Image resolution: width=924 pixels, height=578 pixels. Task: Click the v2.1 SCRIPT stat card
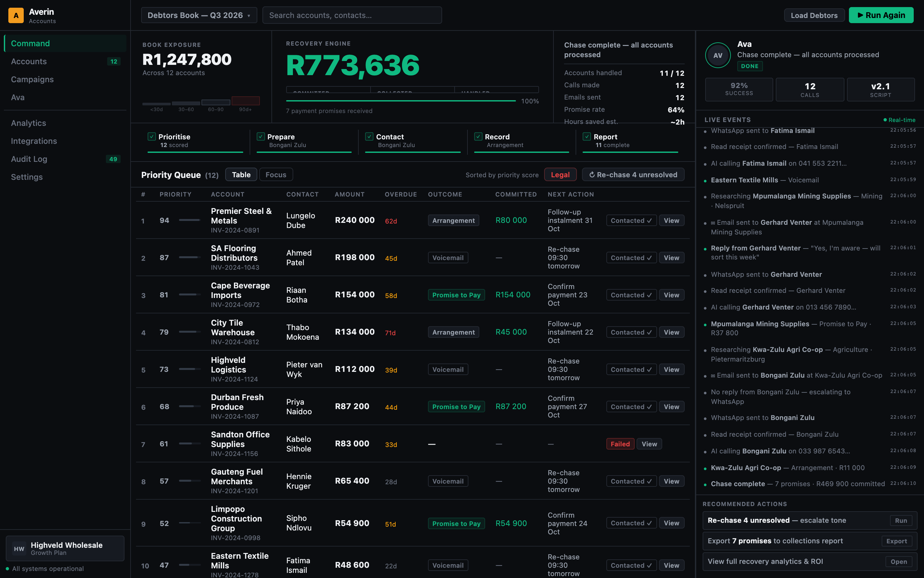[880, 90]
